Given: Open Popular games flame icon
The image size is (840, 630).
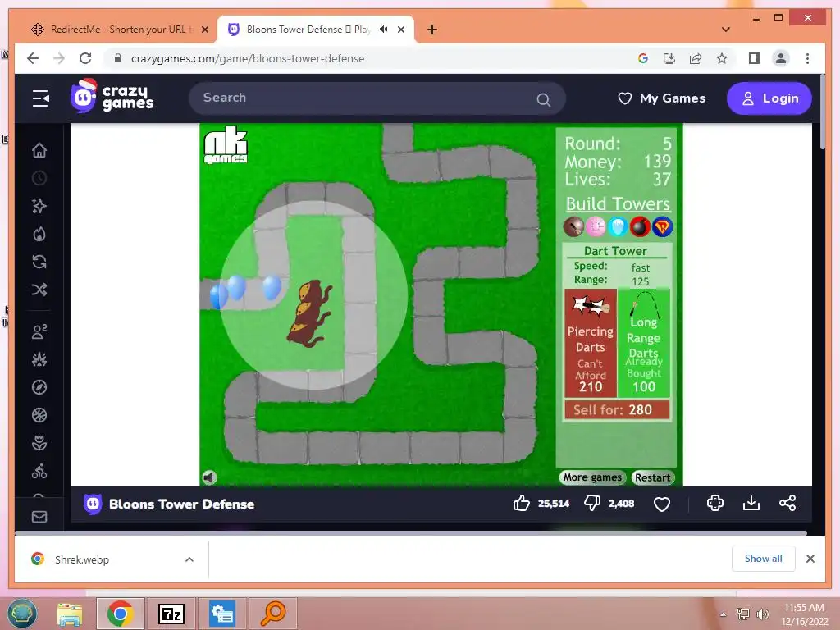Looking at the screenshot, I should coord(39,234).
